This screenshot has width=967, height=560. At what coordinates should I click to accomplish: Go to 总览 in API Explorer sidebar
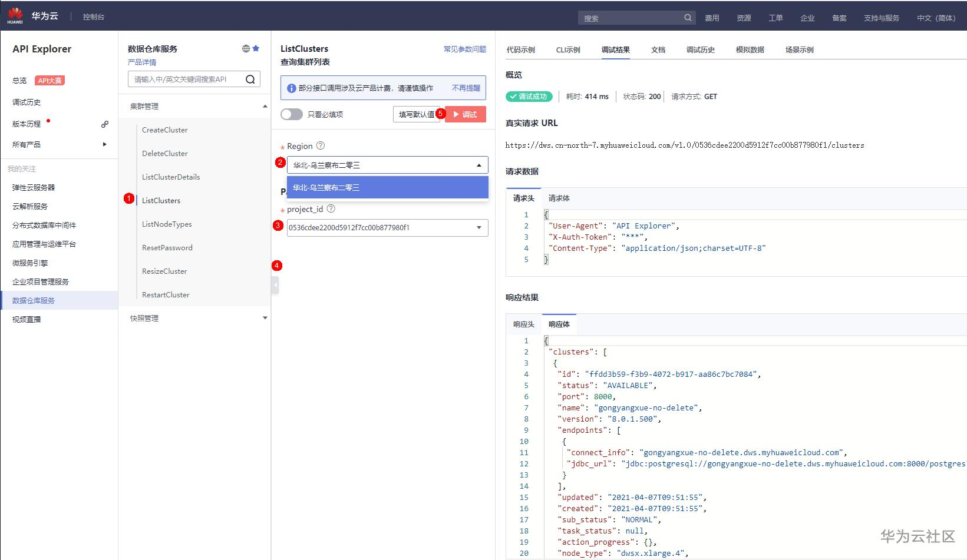tap(19, 81)
